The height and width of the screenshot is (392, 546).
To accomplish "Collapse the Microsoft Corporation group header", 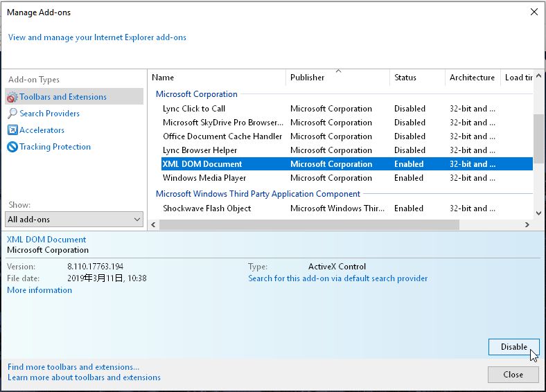I will pos(197,94).
